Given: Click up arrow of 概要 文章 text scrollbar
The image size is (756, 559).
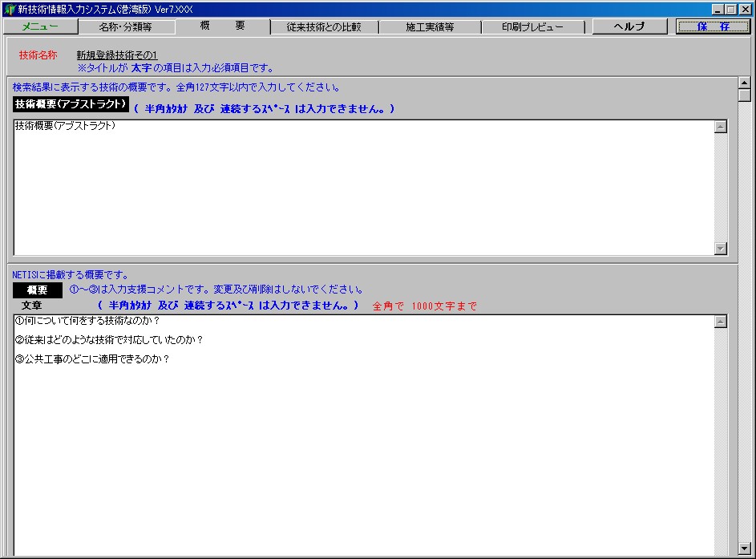Looking at the screenshot, I should [720, 322].
